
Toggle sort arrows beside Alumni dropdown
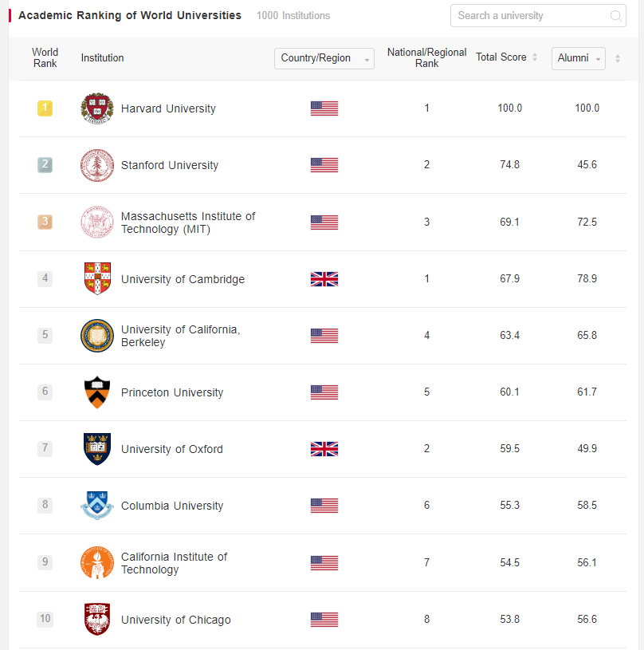click(618, 58)
